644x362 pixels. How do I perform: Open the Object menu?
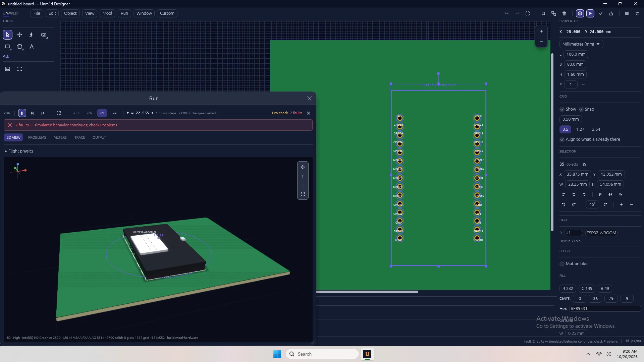pyautogui.click(x=70, y=13)
